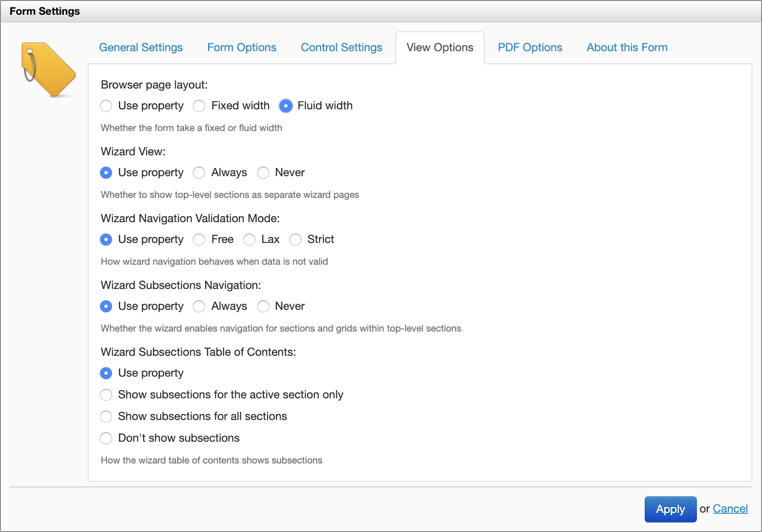Viewport: 762px width, 532px height.
Task: Select Fixed width page layout
Action: [199, 106]
